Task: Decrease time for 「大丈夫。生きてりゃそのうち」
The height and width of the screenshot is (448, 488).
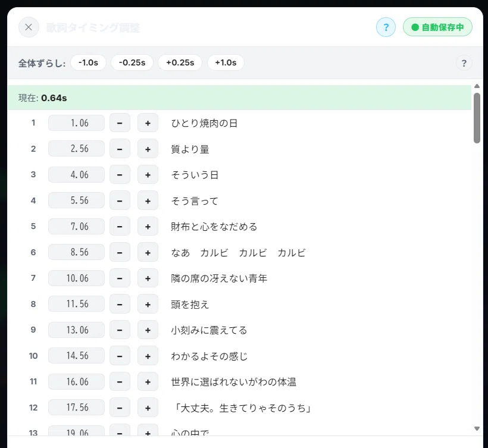Action: click(120, 408)
